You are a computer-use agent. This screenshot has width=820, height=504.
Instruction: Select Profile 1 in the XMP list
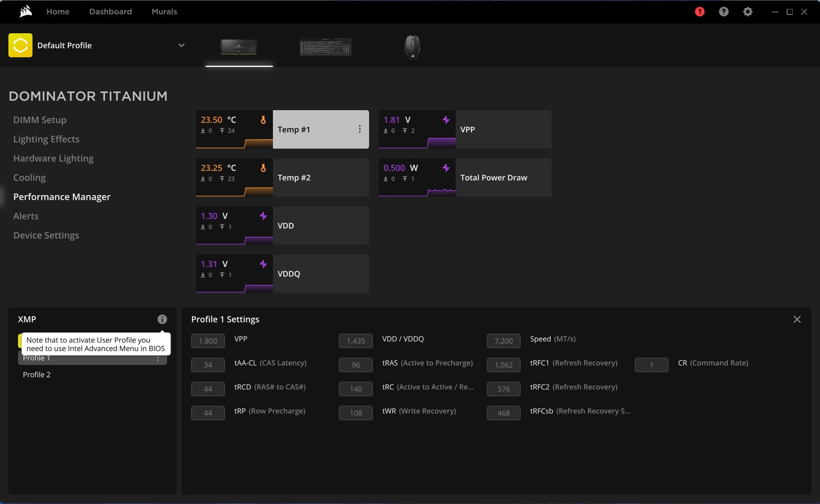point(93,359)
